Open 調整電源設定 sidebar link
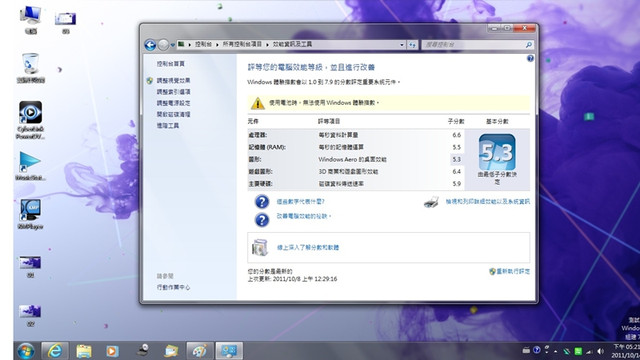The image size is (640, 360). pos(173,103)
